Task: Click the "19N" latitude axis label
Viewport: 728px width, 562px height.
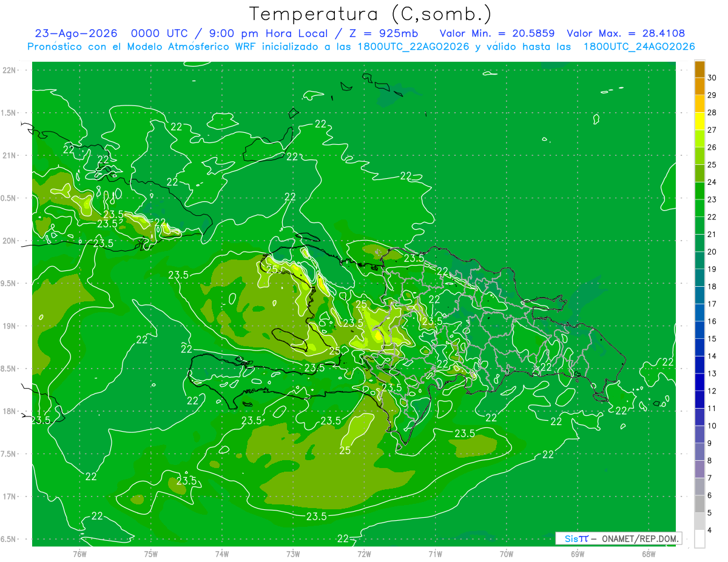Action: click(9, 326)
